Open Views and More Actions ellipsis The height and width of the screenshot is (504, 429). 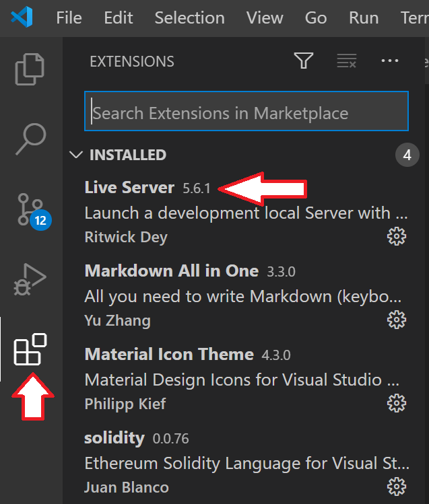(390, 61)
